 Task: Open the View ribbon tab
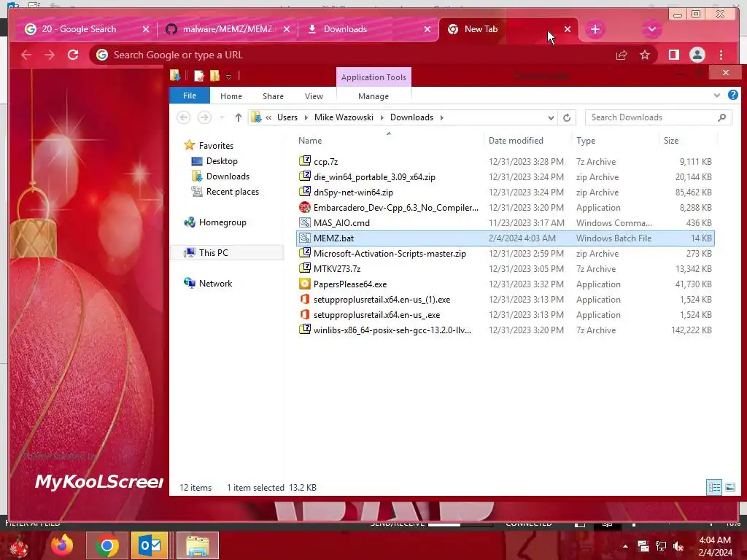314,96
